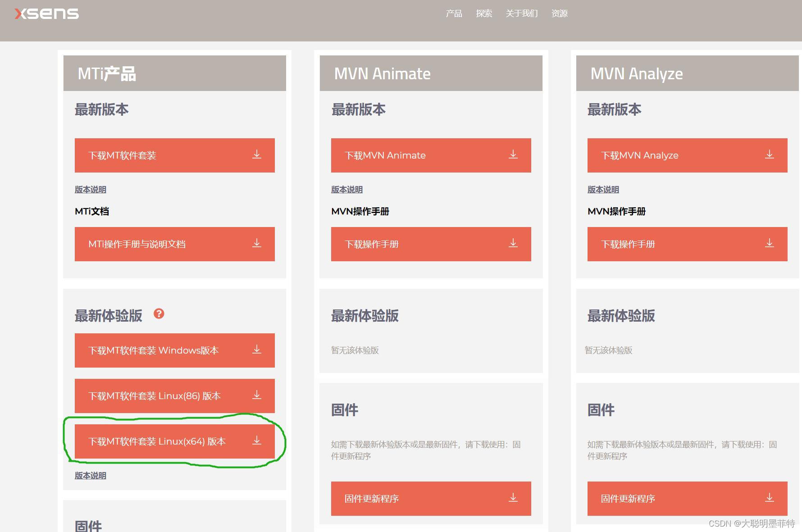The height and width of the screenshot is (532, 802).
Task: Click the xsens logo in the header
Action: click(x=46, y=14)
